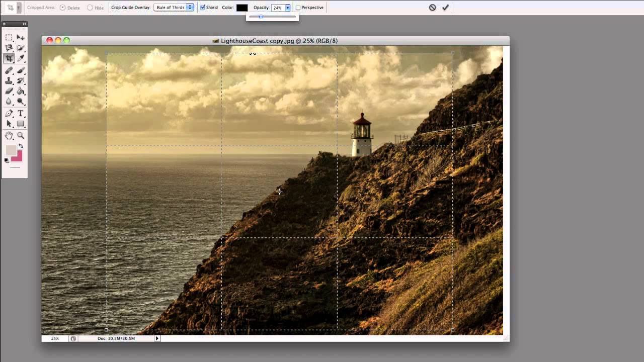
Task: Select the Rectangular Marquee tool
Action: [x=9, y=38]
